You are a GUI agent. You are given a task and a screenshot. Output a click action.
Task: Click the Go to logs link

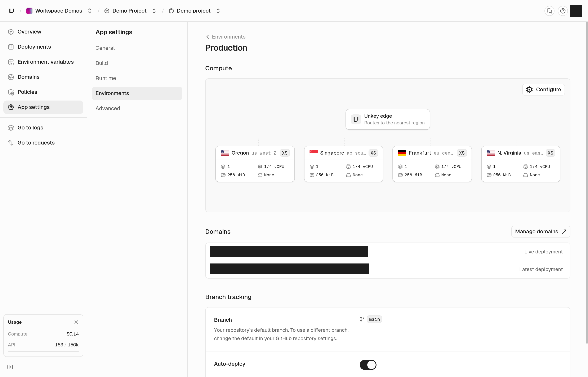click(43, 128)
